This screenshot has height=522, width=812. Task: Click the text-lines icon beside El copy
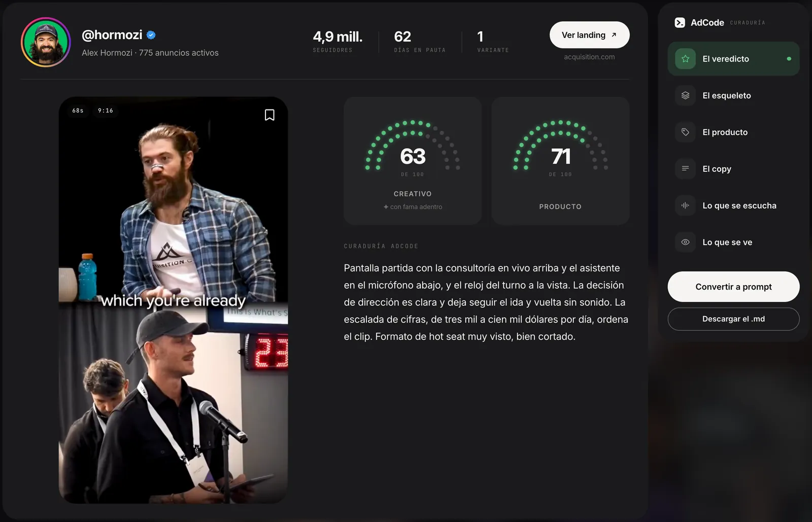click(x=685, y=168)
